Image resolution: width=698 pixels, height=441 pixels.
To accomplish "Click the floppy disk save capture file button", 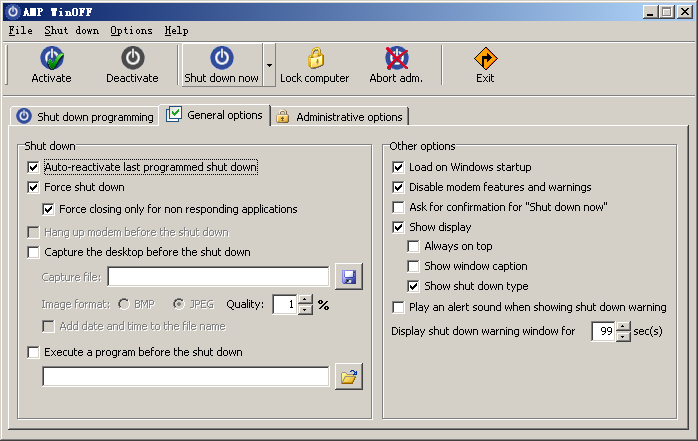I will pyautogui.click(x=349, y=277).
